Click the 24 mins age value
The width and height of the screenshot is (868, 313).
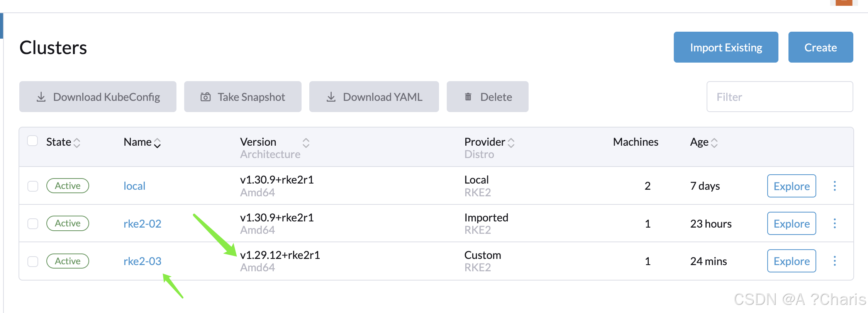click(709, 261)
